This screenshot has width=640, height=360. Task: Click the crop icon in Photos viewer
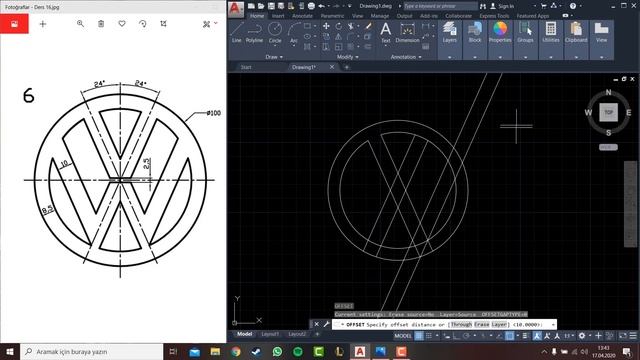coord(163,24)
